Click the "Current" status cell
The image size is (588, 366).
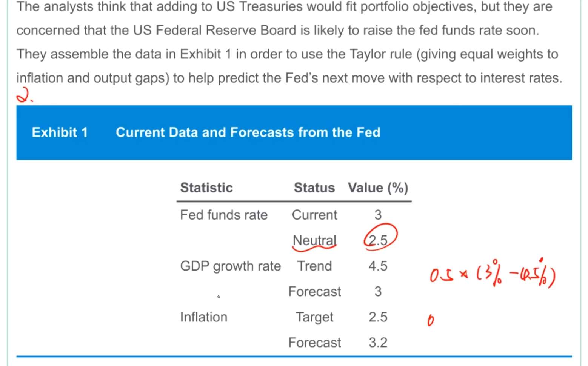[x=314, y=215]
